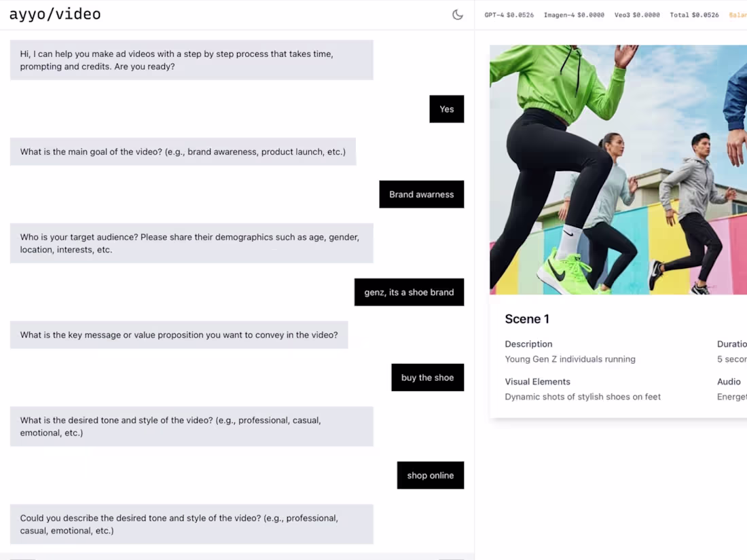Viewport: 747px width, 560px height.
Task: Click the "shop online" reply bubble
Action: [x=430, y=476]
